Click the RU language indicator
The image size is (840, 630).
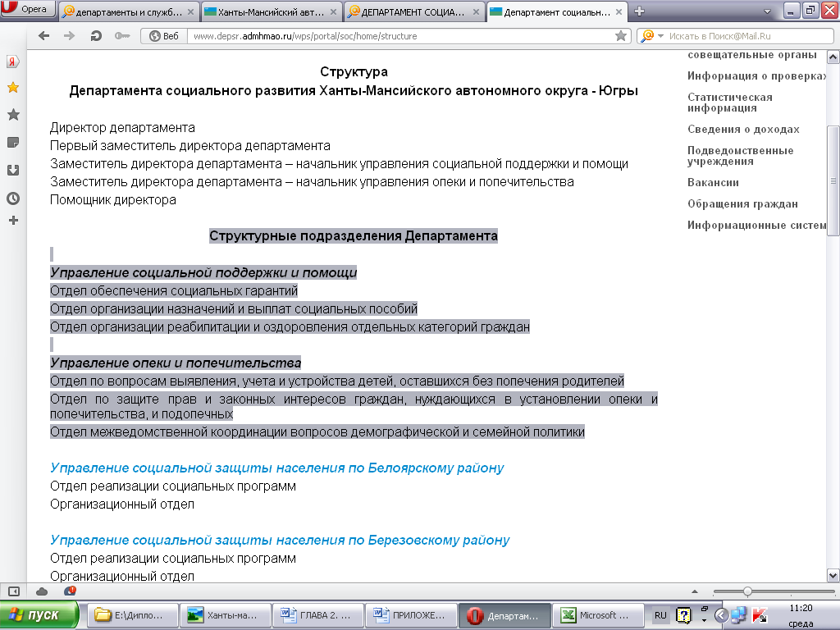pyautogui.click(x=660, y=615)
